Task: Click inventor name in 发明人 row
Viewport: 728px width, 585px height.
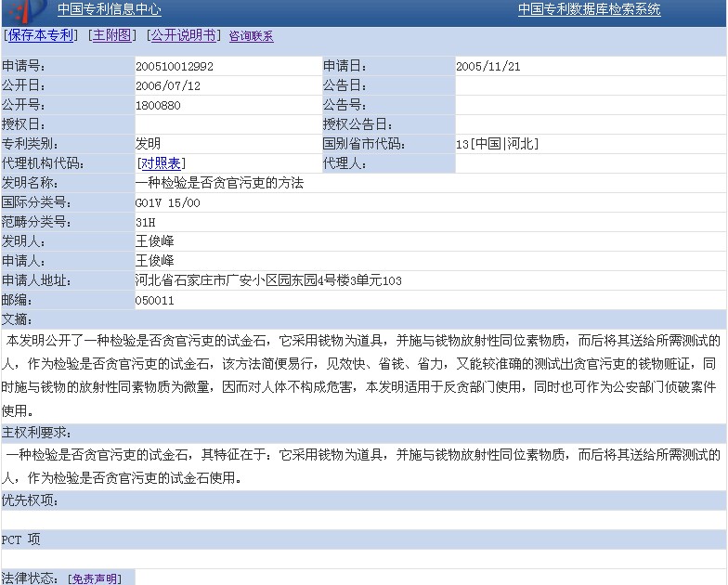Action: click(154, 241)
